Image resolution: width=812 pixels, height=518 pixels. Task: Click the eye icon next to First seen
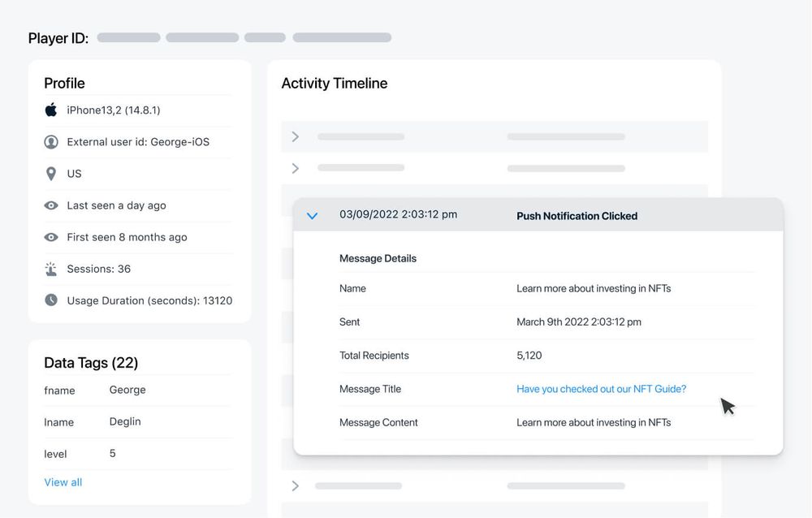(x=51, y=237)
